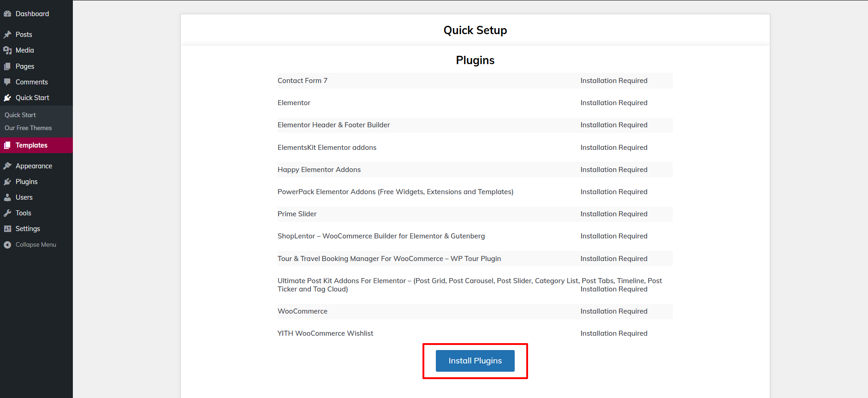Screen dimensions: 868x398
Task: Click the Users person icon
Action: point(7,197)
